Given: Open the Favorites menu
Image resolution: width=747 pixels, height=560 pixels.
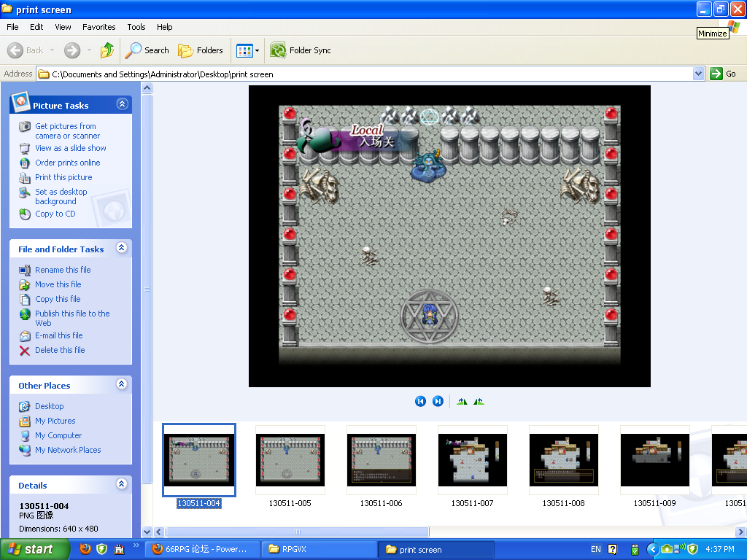Looking at the screenshot, I should (x=98, y=27).
